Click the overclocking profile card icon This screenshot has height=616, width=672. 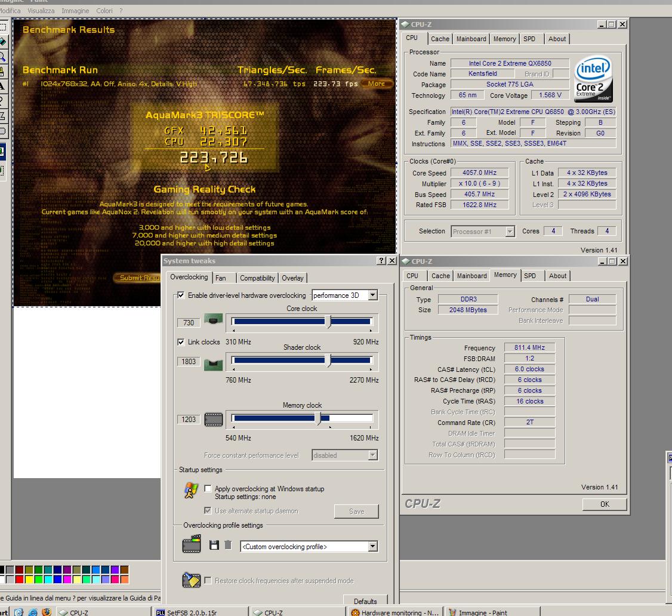192,544
